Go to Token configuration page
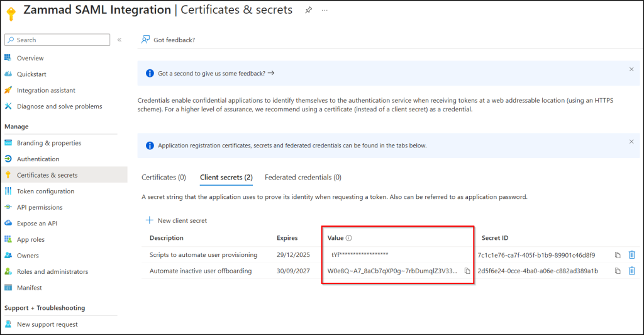This screenshot has width=644, height=335. (45, 191)
